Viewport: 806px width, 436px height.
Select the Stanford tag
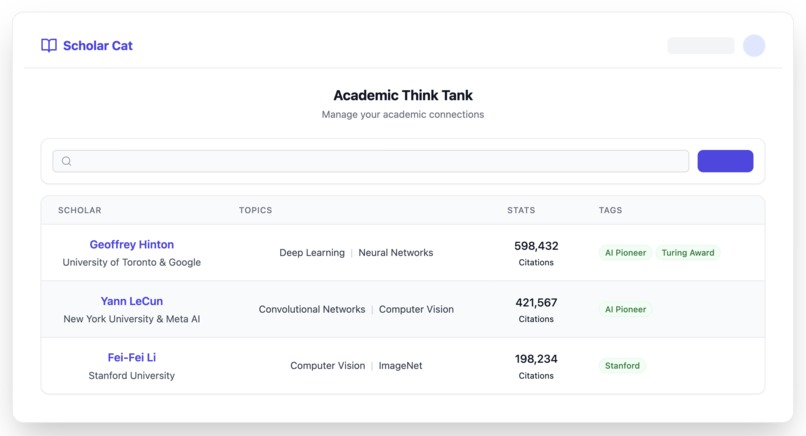[x=622, y=366]
